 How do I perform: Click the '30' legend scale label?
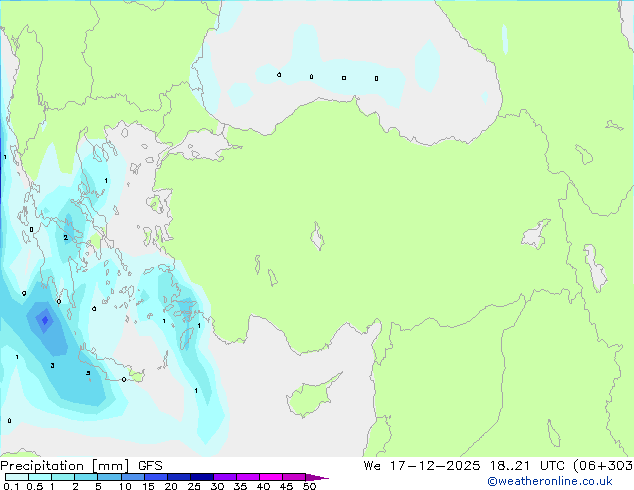217,486
